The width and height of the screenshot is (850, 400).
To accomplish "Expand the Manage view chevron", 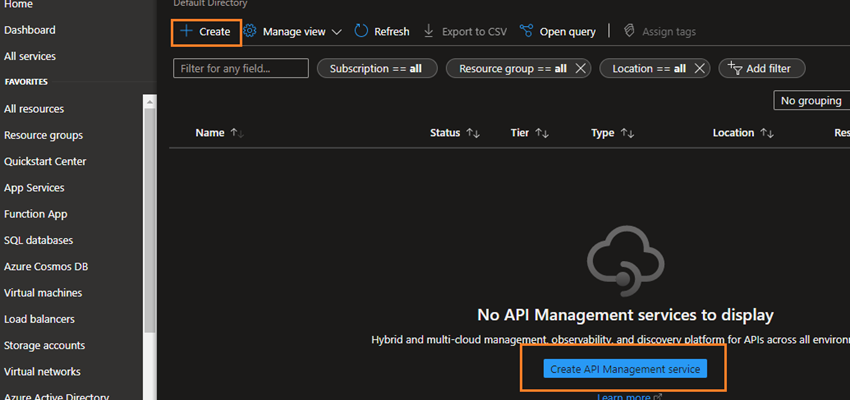I will [x=336, y=32].
